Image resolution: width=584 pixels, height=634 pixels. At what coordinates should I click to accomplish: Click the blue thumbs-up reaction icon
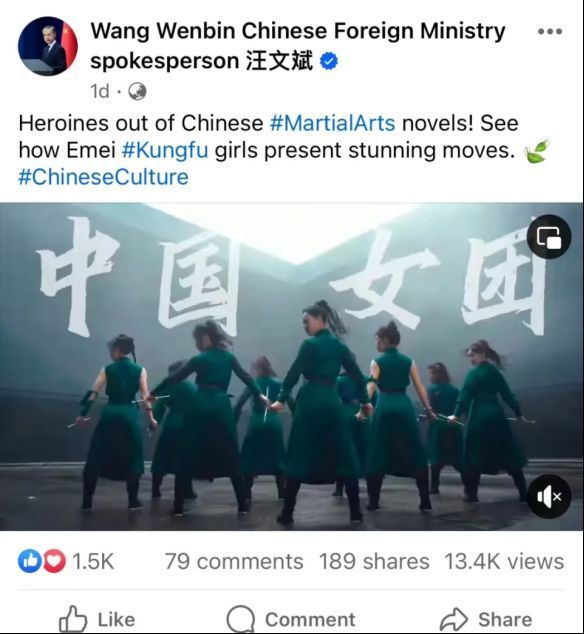[30, 561]
